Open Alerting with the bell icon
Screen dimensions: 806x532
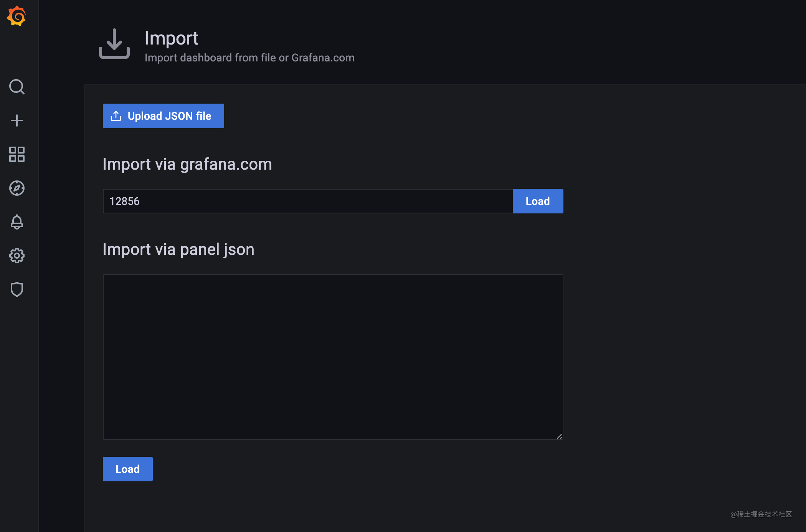coord(17,222)
